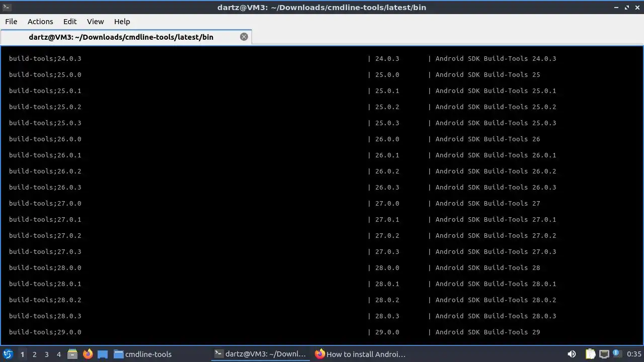The width and height of the screenshot is (644, 362).
Task: Click the text build-tools;28.0.0
Action: 45,268
